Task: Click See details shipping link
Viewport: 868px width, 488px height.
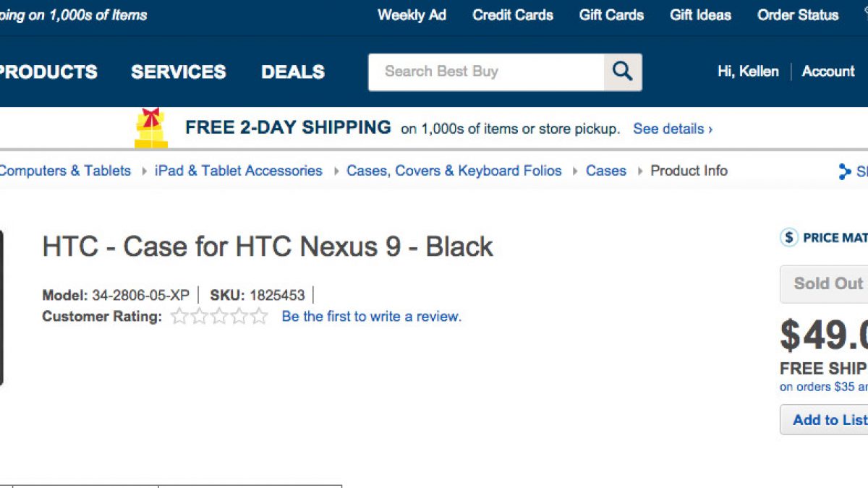Action: [x=673, y=129]
